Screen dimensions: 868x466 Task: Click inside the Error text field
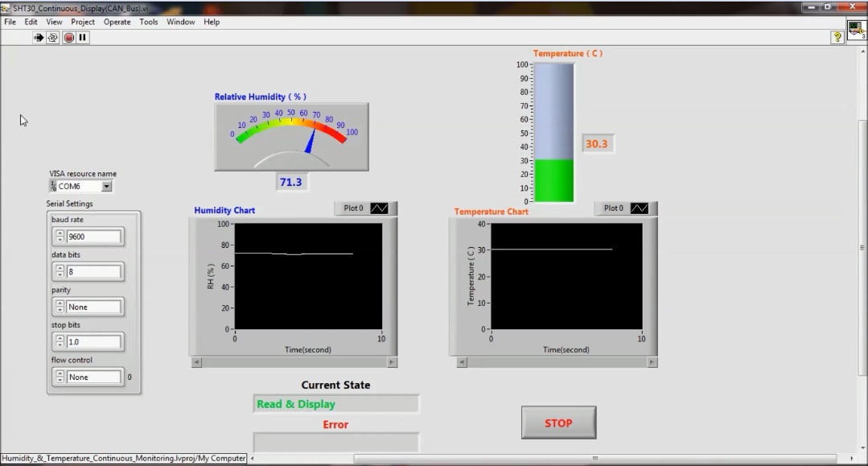(x=335, y=441)
